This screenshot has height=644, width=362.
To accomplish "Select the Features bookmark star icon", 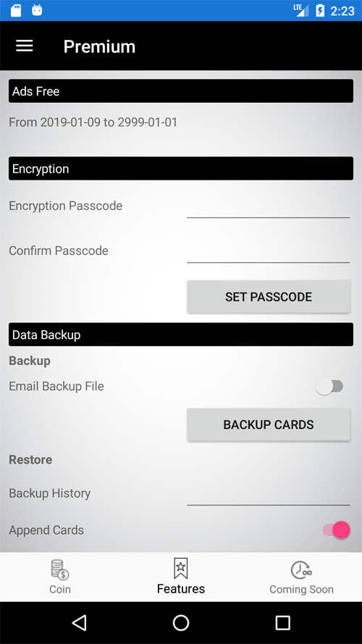I will coord(180,568).
